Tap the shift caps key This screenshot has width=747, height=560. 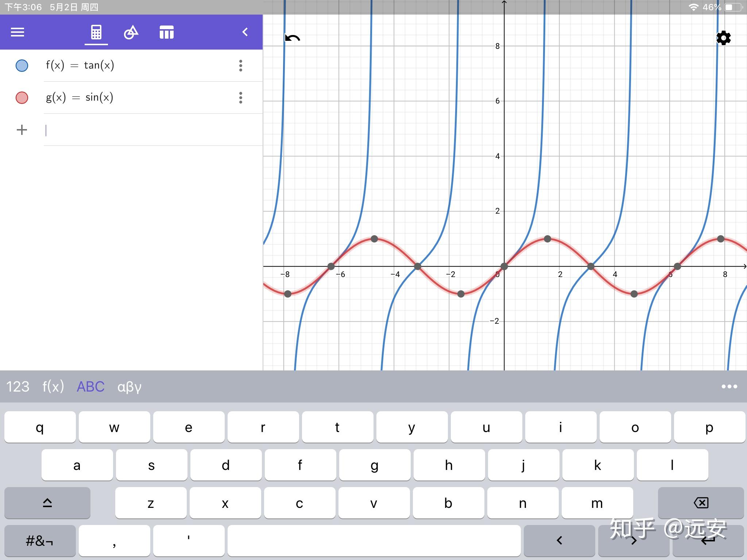(47, 503)
